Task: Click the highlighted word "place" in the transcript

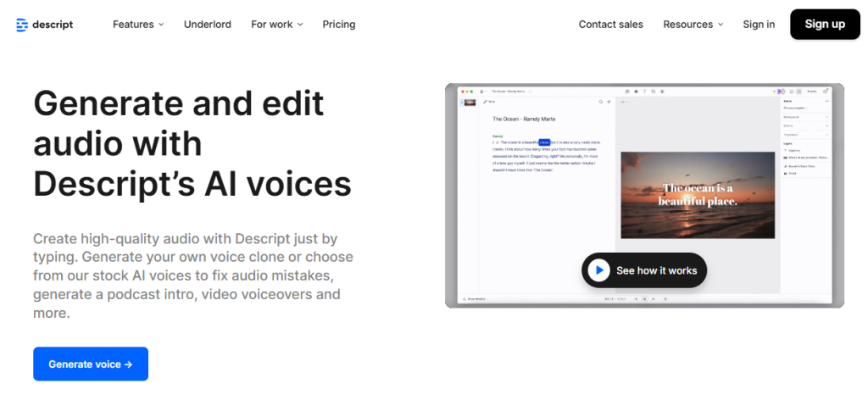Action: coord(544,142)
